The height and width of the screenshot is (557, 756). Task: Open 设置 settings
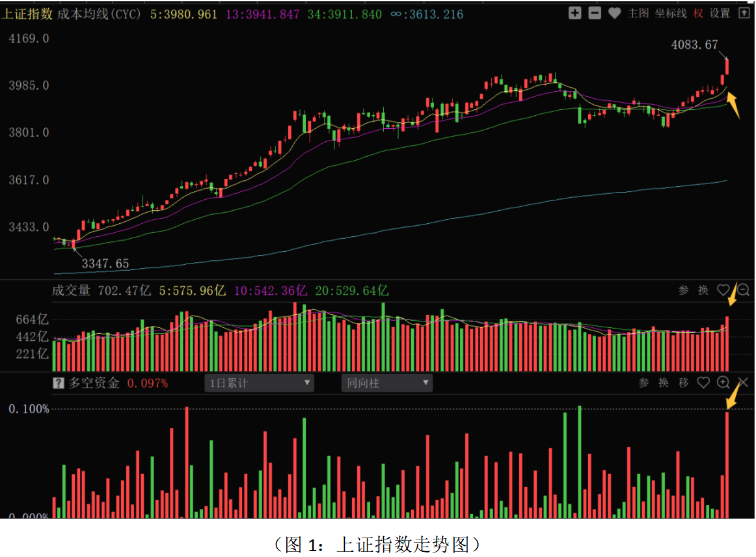pos(720,13)
